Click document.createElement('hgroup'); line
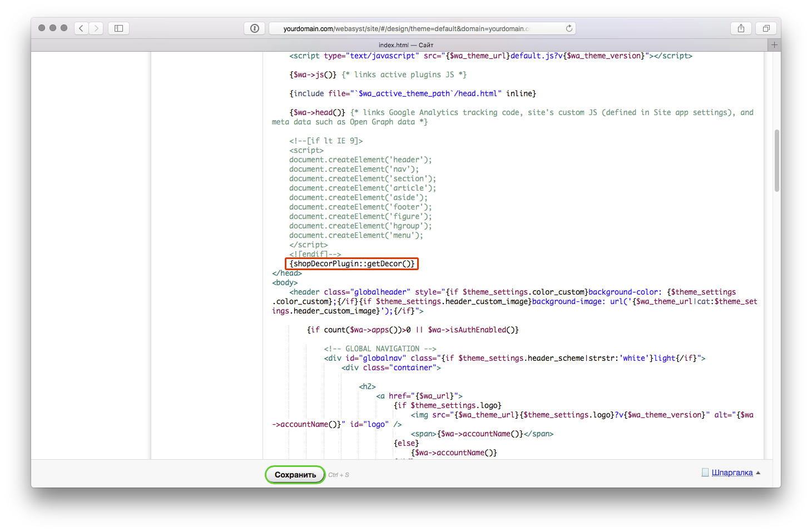Viewport: 812px width, 532px height. pos(360,226)
